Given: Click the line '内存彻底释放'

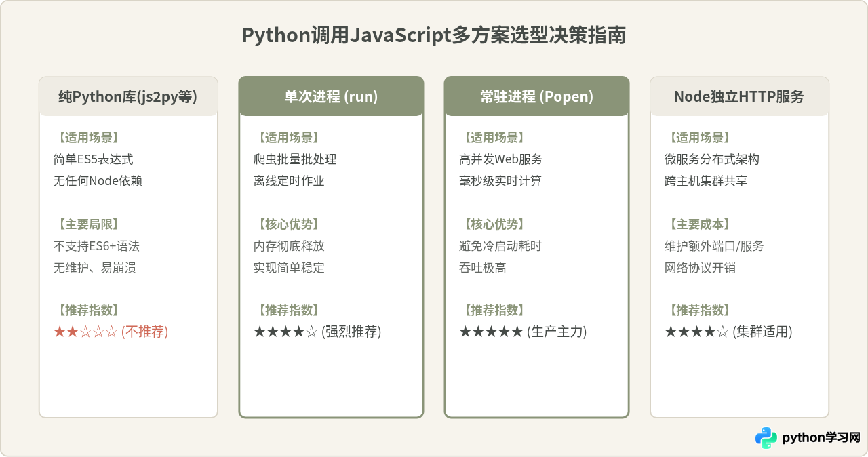Looking at the screenshot, I should (289, 246).
